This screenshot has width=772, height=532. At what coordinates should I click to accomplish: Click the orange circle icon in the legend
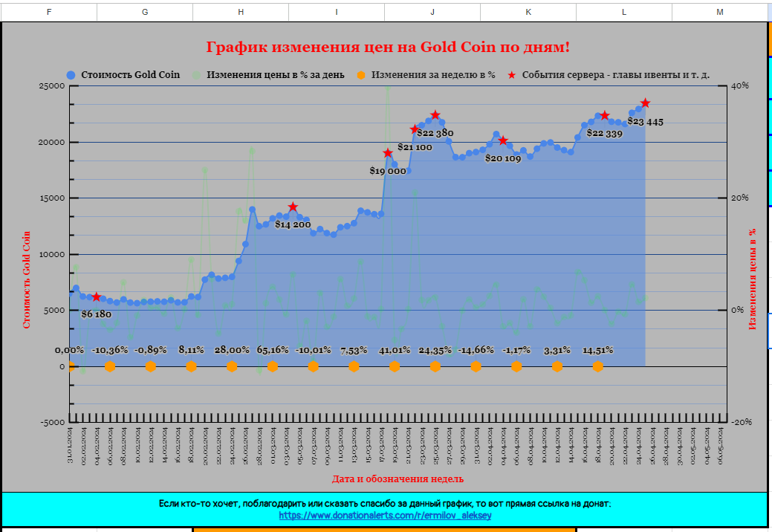pyautogui.click(x=361, y=75)
